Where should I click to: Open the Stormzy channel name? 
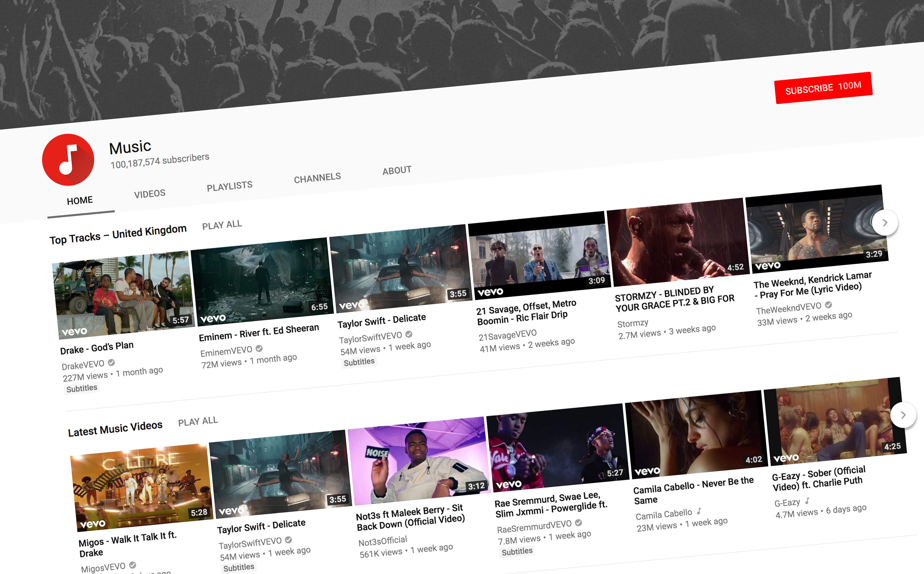633,323
